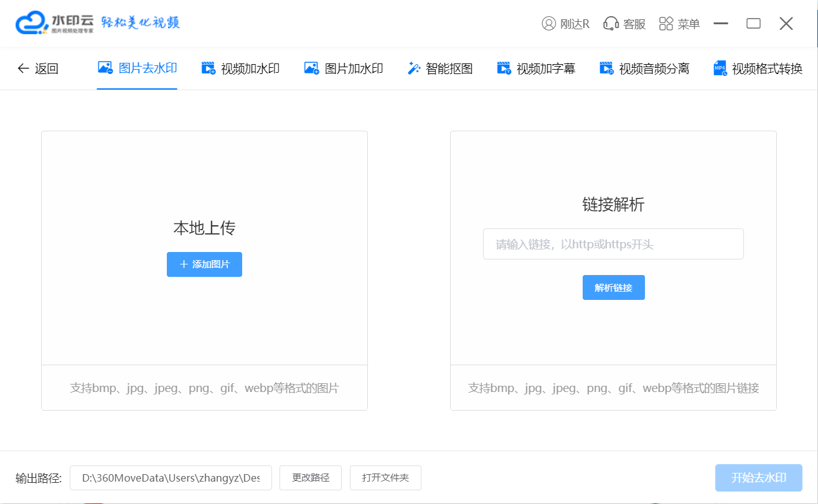Open the 智能抠图 magic wand icon
Image resolution: width=818 pixels, height=504 pixels.
[413, 68]
